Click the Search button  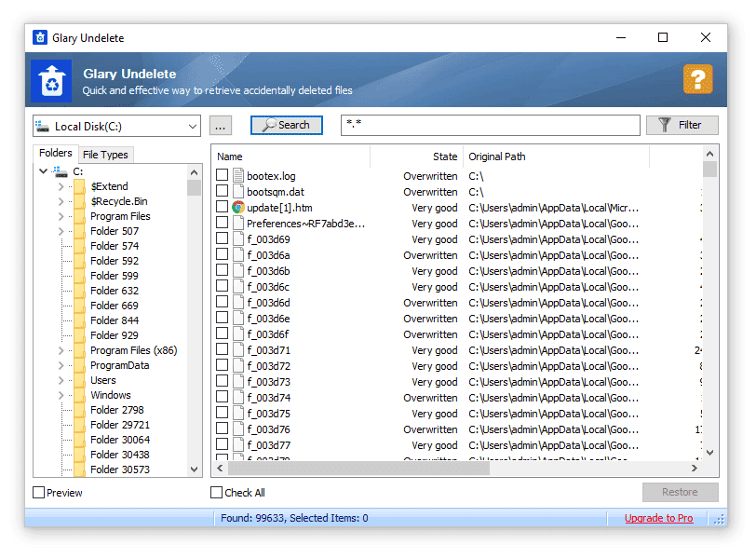point(287,126)
